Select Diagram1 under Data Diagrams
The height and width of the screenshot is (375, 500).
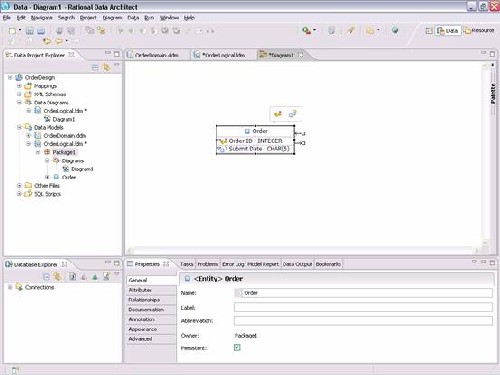point(63,119)
